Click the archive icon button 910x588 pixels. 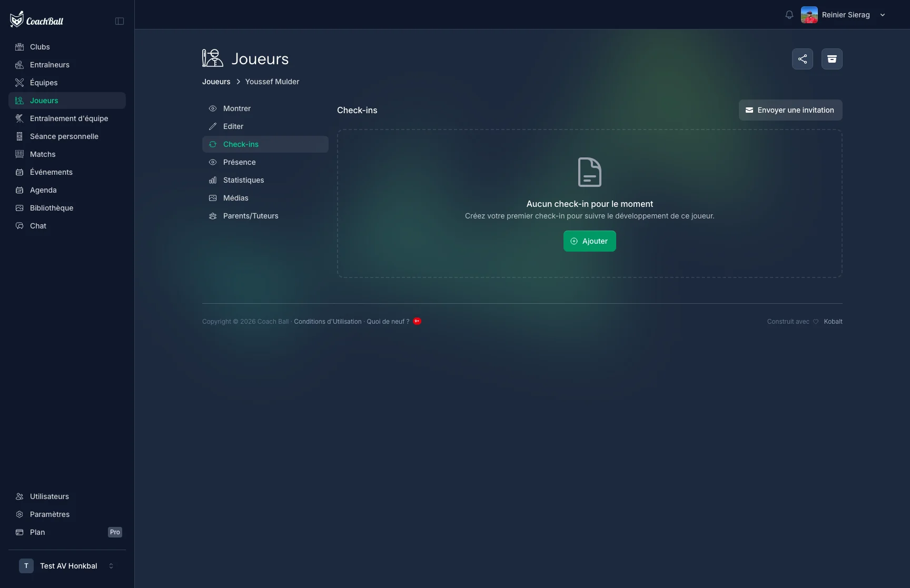(x=832, y=59)
